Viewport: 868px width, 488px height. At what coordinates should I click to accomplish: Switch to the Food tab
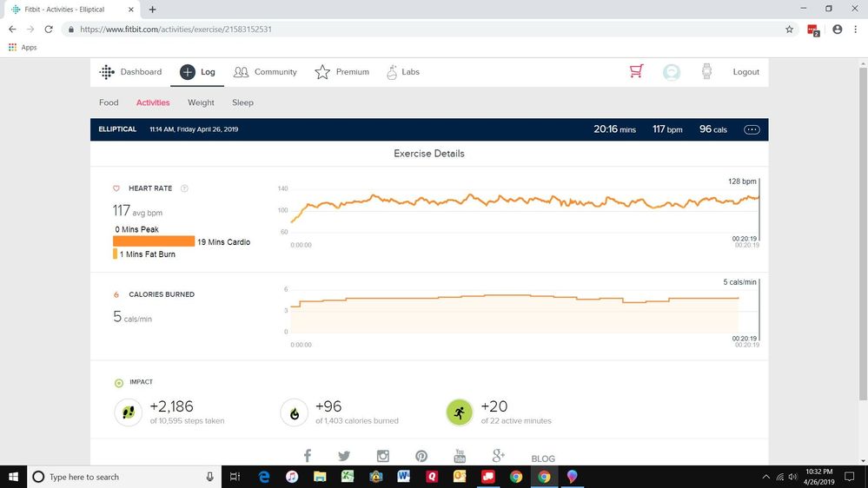[109, 102]
